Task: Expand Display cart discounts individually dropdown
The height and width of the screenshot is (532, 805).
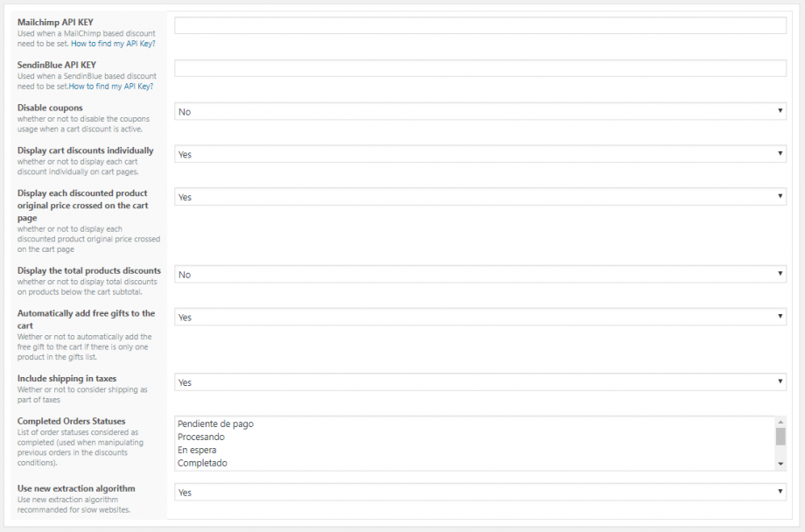Action: coord(479,154)
